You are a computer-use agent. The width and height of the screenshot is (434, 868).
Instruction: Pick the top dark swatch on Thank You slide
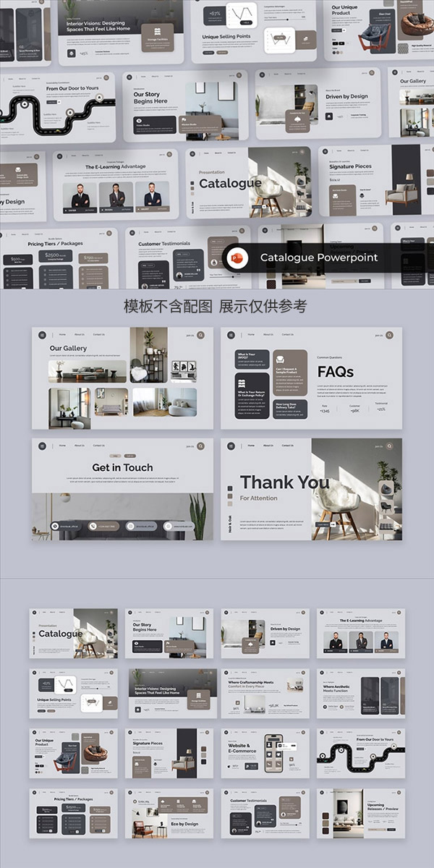point(230,488)
